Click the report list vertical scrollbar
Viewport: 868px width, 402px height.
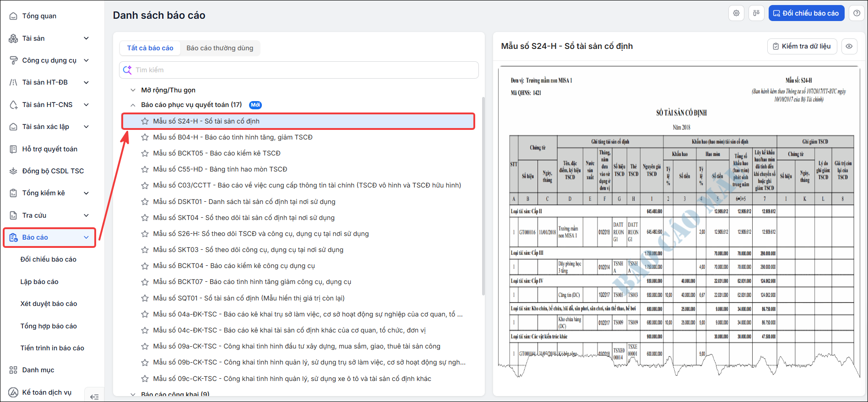point(483,196)
